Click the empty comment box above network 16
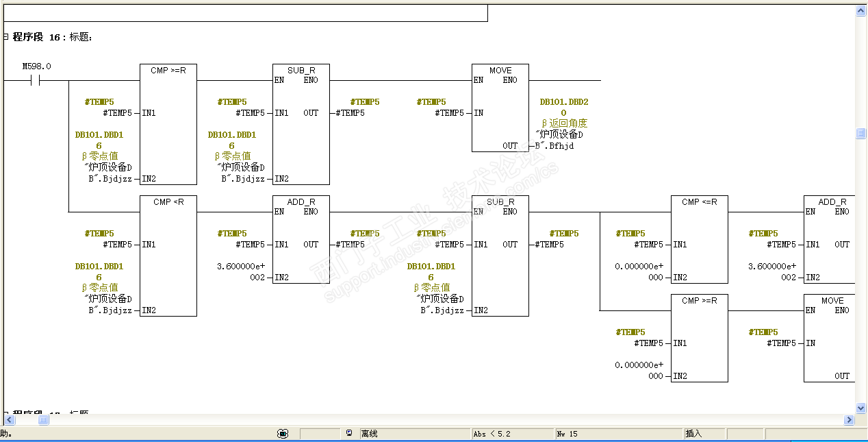Viewport: 868px width, 442px height. [x=246, y=13]
